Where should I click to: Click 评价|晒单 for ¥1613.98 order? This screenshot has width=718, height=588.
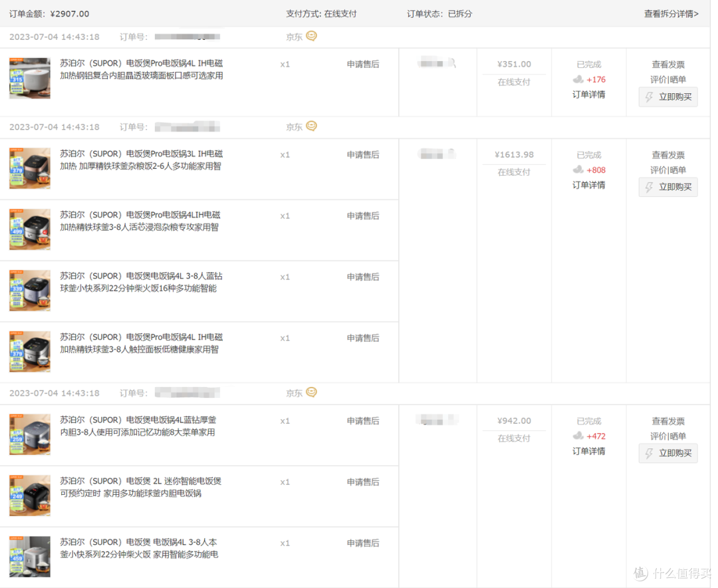pos(668,170)
